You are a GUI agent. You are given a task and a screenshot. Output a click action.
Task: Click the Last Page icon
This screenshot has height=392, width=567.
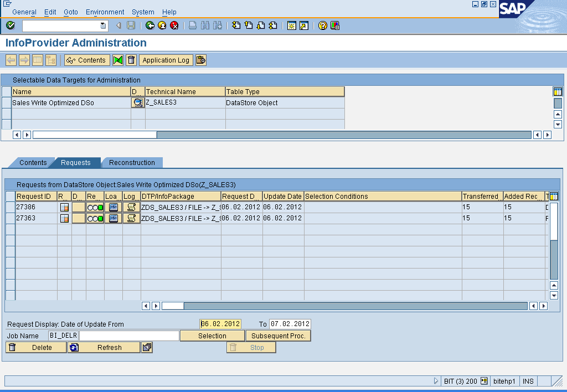[273, 25]
